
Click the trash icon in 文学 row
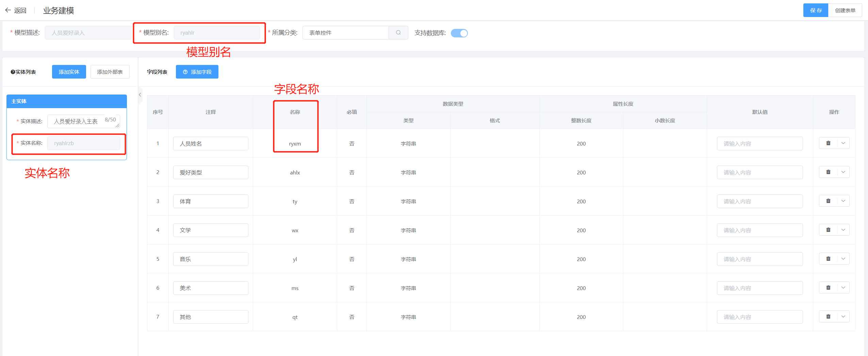click(828, 230)
